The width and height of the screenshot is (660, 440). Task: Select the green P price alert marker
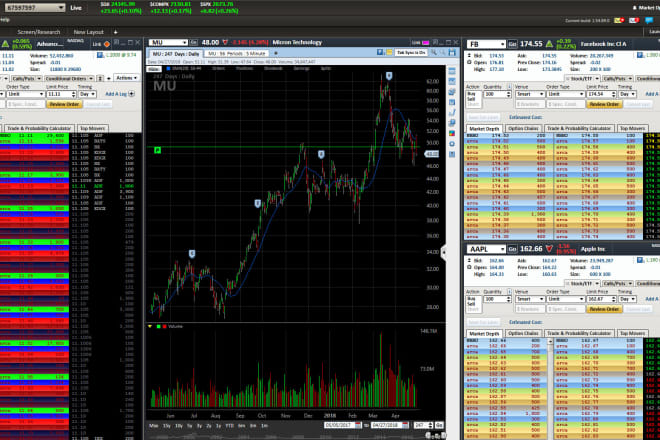click(x=157, y=150)
